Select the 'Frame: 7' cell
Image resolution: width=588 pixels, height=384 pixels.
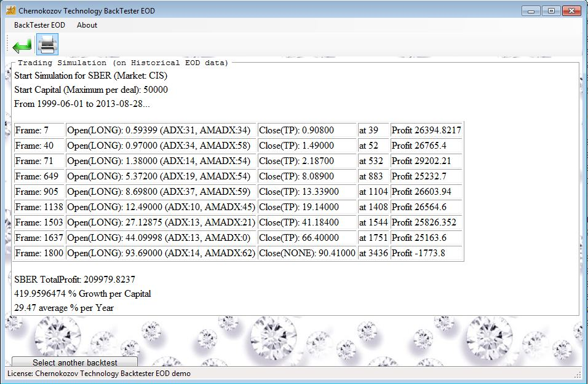(x=39, y=130)
